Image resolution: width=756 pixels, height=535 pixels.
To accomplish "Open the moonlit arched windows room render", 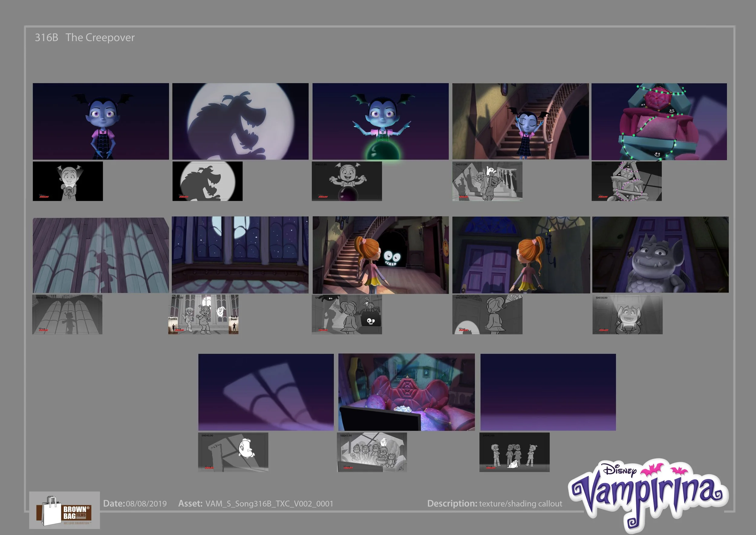I will [x=240, y=255].
